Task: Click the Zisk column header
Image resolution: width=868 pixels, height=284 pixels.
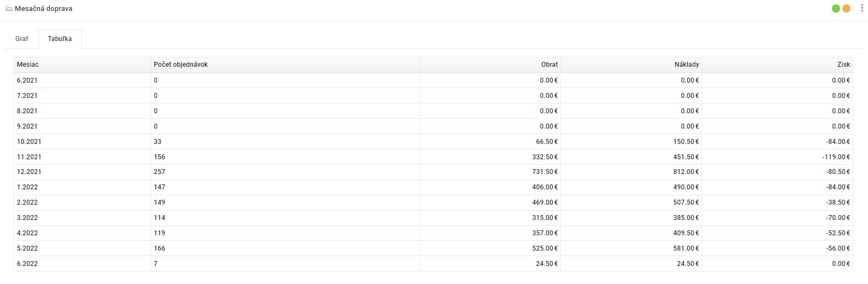Action: pos(843,65)
